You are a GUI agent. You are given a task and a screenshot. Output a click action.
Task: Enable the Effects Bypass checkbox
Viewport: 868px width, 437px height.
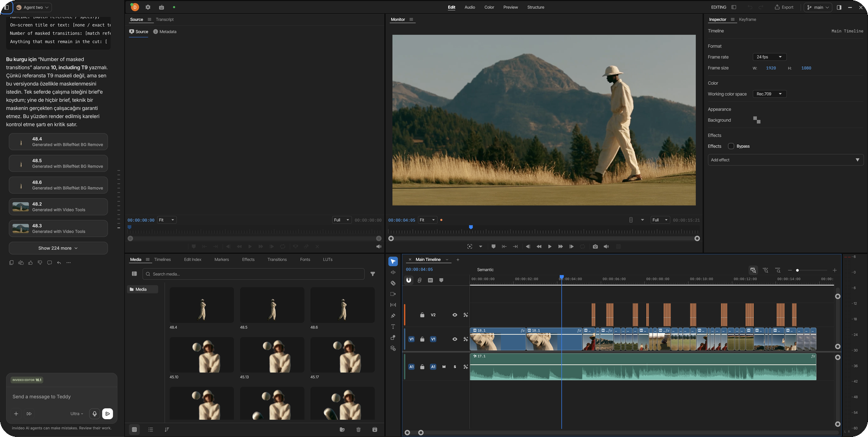click(x=731, y=146)
